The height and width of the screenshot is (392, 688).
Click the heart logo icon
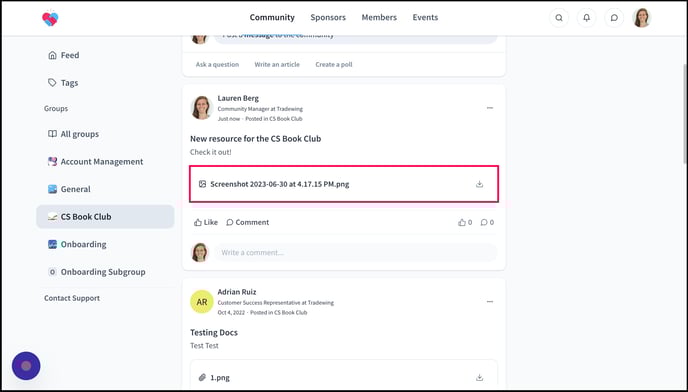click(50, 18)
